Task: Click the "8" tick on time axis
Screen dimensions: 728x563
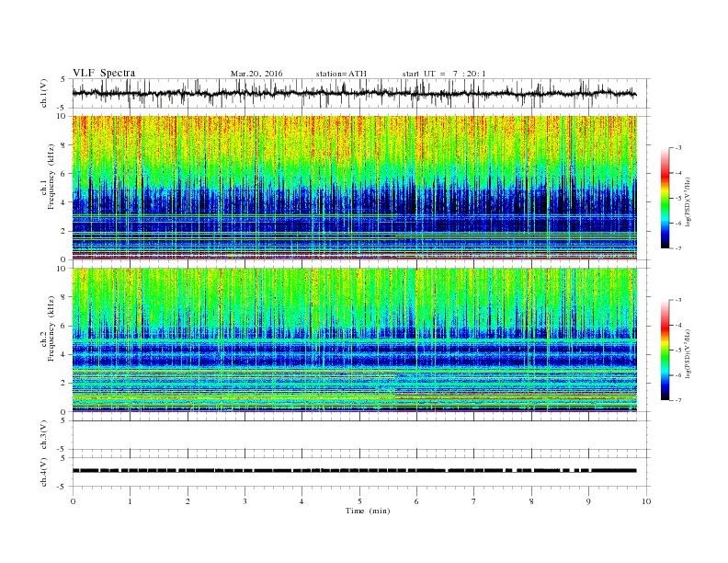Action: [x=531, y=501]
